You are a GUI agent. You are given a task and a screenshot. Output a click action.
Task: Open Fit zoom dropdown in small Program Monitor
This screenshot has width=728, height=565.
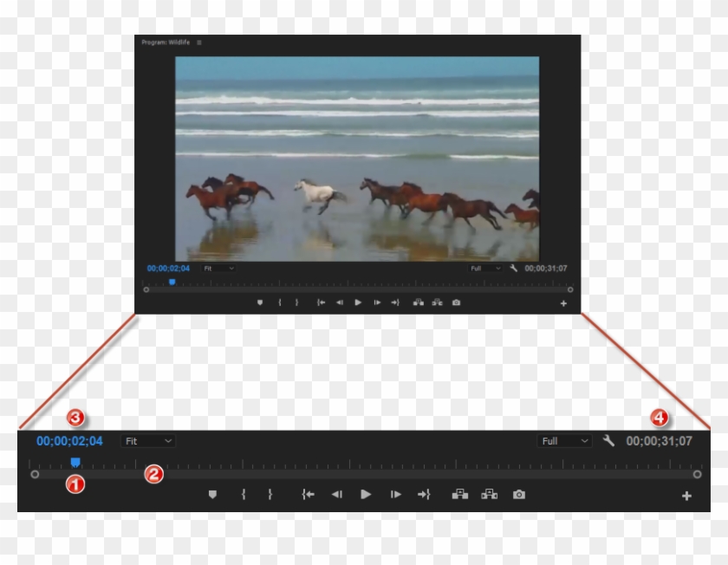click(x=218, y=269)
